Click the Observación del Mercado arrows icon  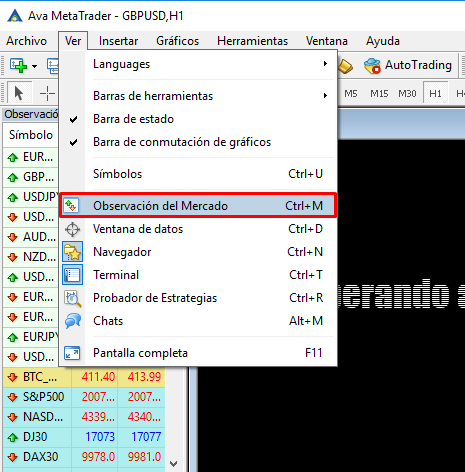(x=71, y=206)
